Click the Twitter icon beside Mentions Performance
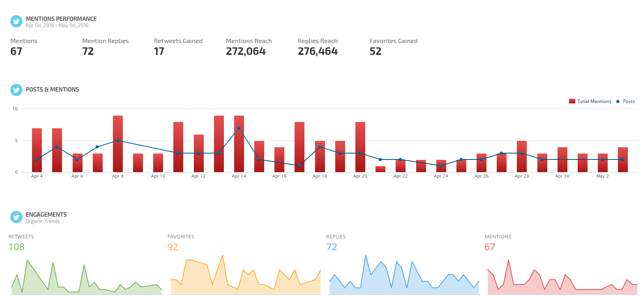This screenshot has width=644, height=296. tap(16, 22)
